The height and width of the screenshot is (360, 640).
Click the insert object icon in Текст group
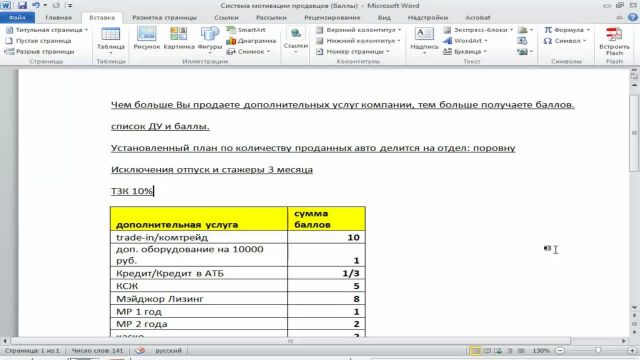525,51
